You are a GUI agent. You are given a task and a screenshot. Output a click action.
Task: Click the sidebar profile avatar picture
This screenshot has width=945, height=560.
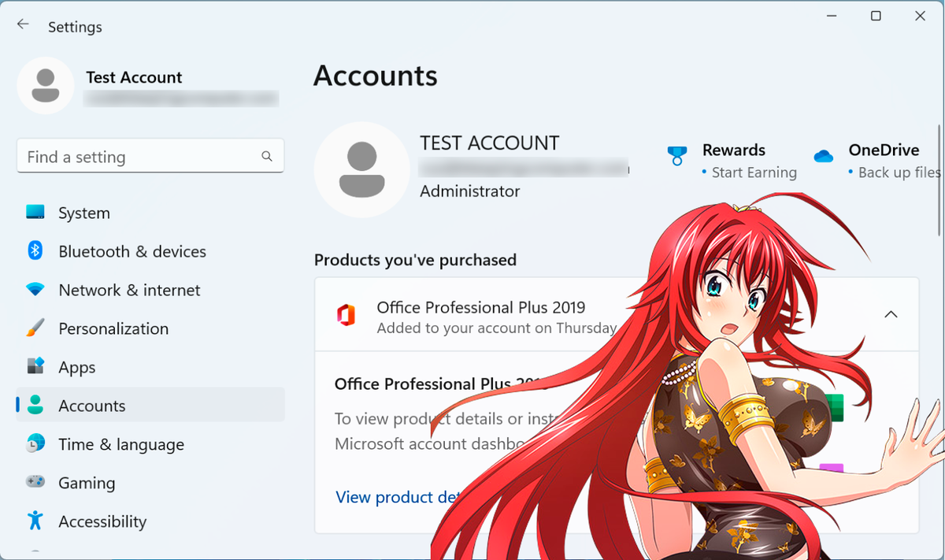pyautogui.click(x=46, y=85)
